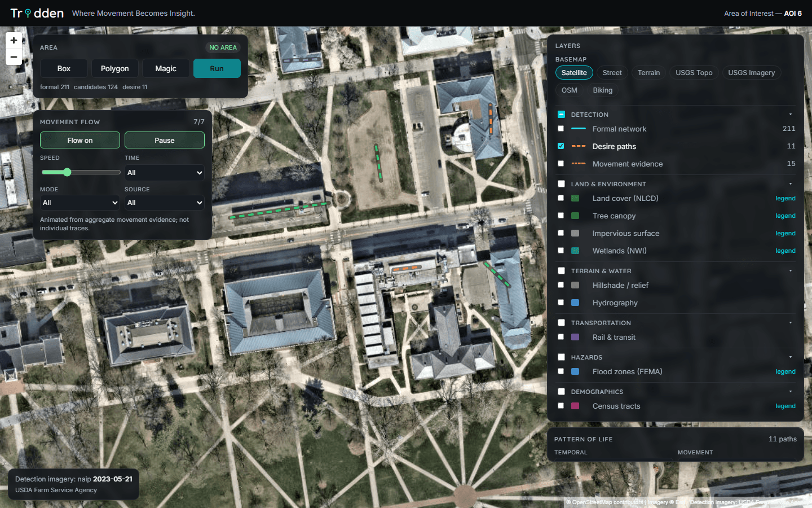
Task: Switch to the Biking basemap
Action: [602, 90]
